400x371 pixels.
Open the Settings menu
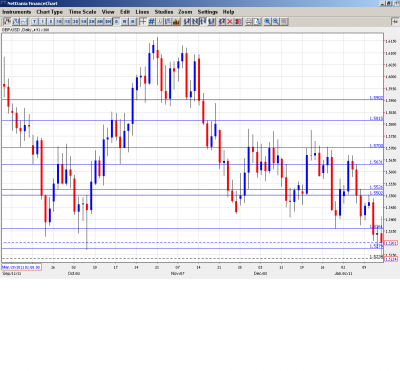click(207, 12)
